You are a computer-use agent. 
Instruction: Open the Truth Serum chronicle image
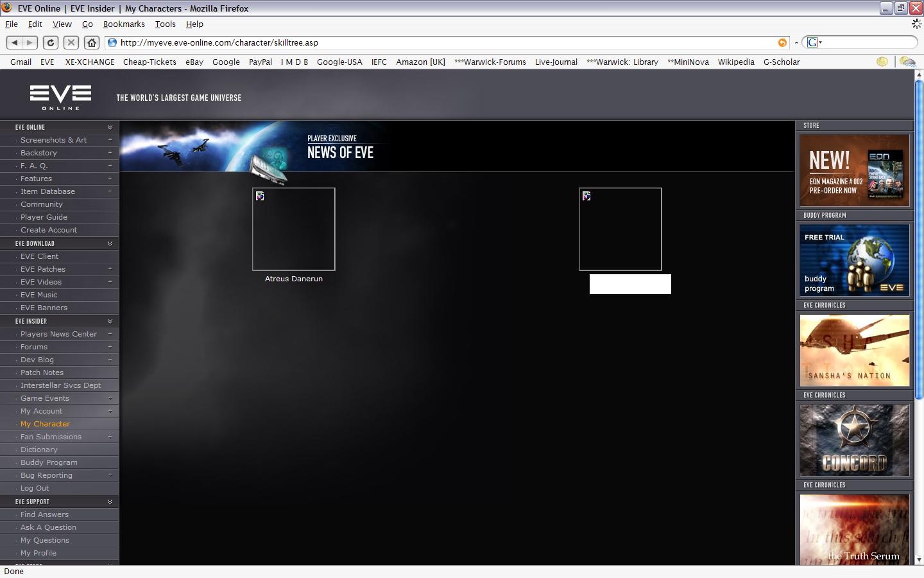coord(855,529)
